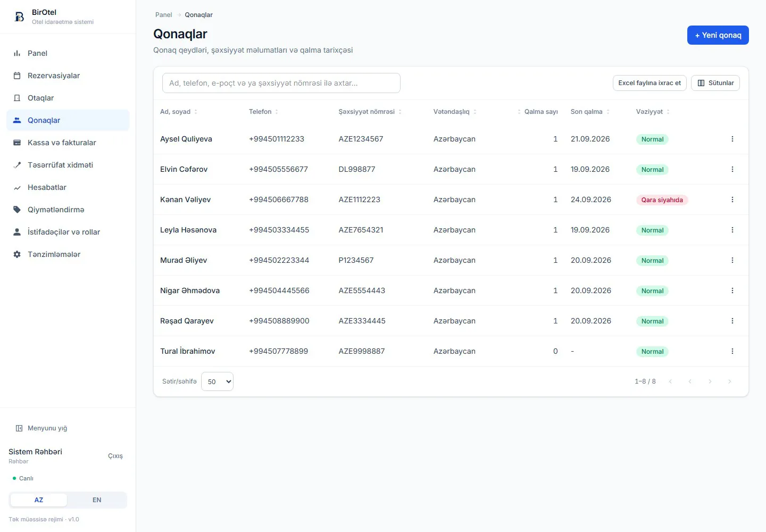Click the Canlı status indicator
This screenshot has width=766, height=532.
click(23, 478)
